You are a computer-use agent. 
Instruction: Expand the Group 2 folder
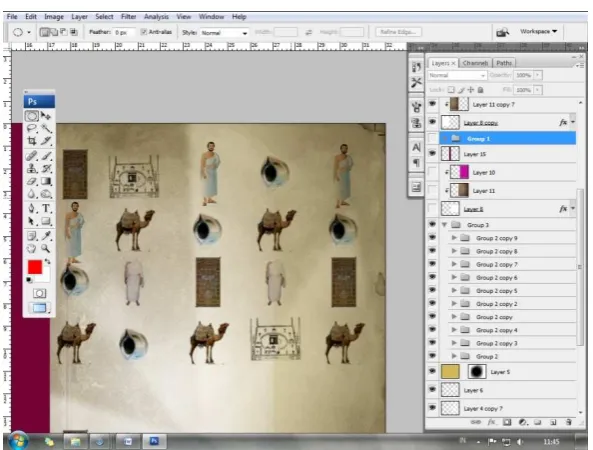(454, 356)
